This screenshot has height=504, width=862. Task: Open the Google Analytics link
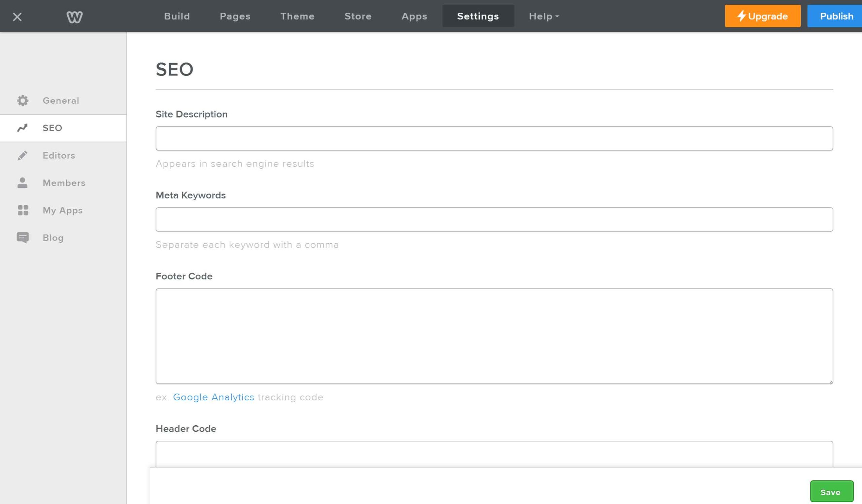coord(213,397)
